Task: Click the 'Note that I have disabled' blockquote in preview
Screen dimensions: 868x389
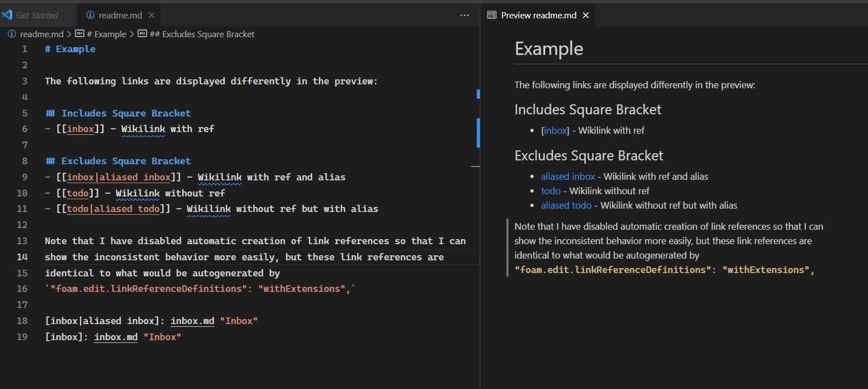Action: coord(669,249)
